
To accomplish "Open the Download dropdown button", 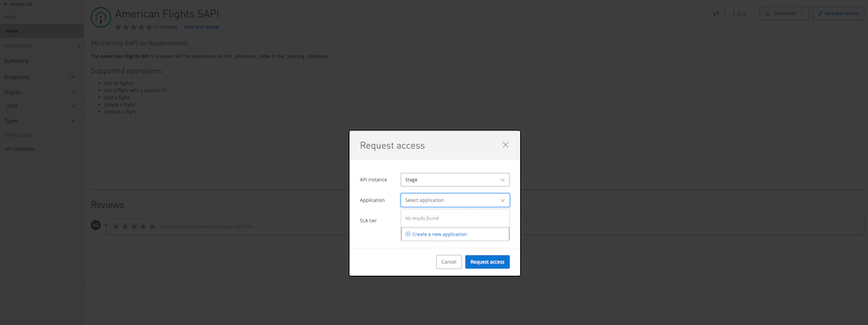I will pyautogui.click(x=784, y=13).
